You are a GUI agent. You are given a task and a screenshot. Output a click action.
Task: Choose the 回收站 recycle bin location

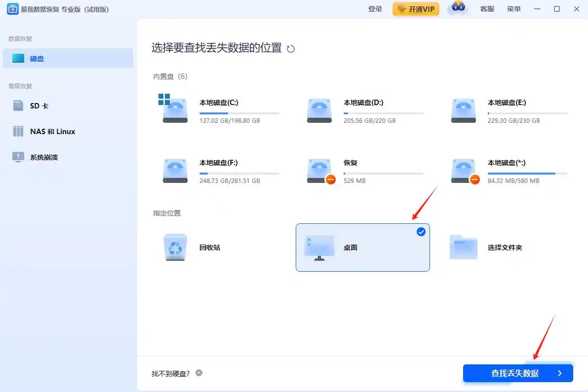pyautogui.click(x=209, y=248)
